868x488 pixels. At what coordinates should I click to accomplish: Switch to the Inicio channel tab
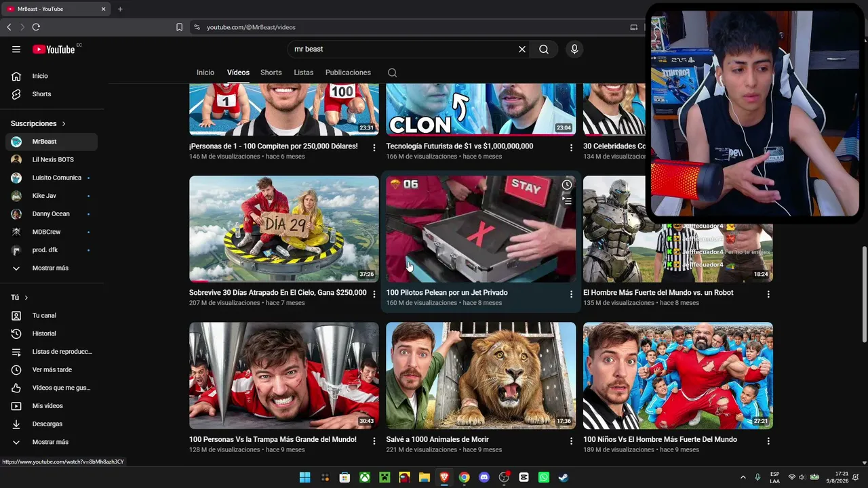(205, 73)
